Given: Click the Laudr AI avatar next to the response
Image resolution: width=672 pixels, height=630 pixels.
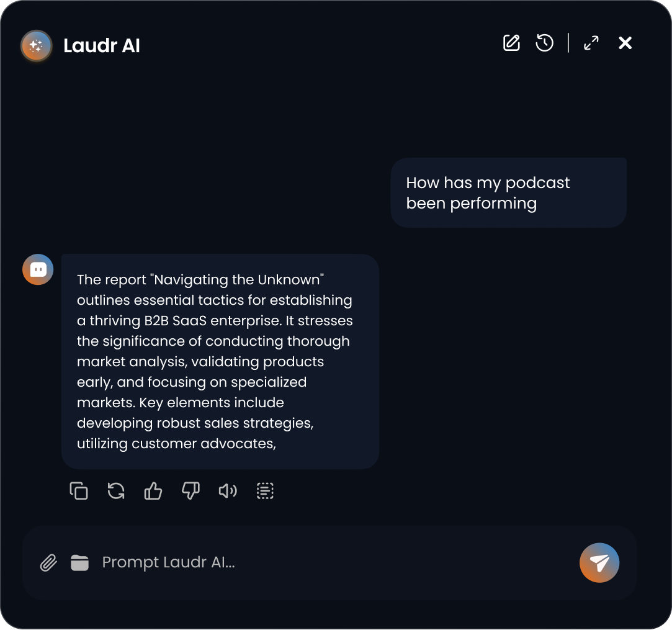Looking at the screenshot, I should point(37,269).
